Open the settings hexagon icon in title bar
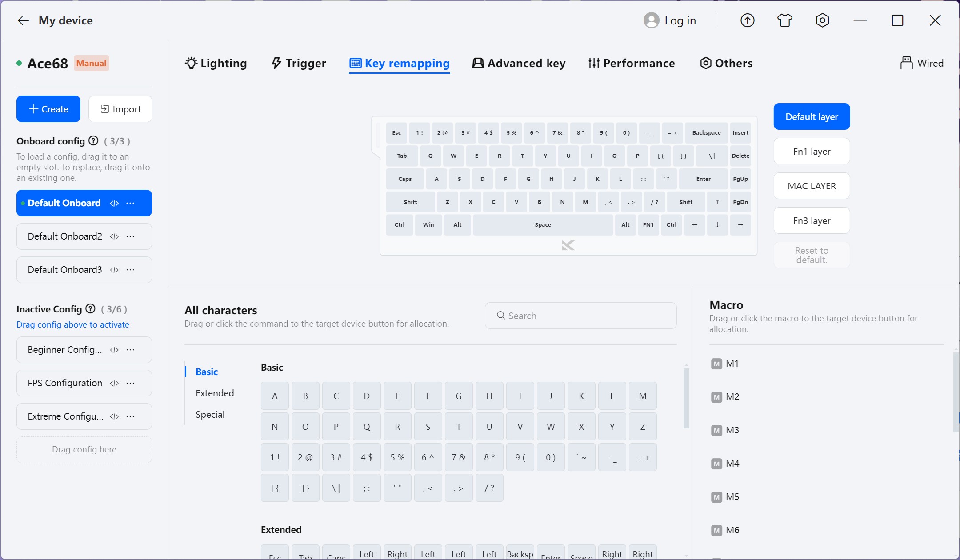Image resolution: width=960 pixels, height=560 pixels. click(x=823, y=20)
